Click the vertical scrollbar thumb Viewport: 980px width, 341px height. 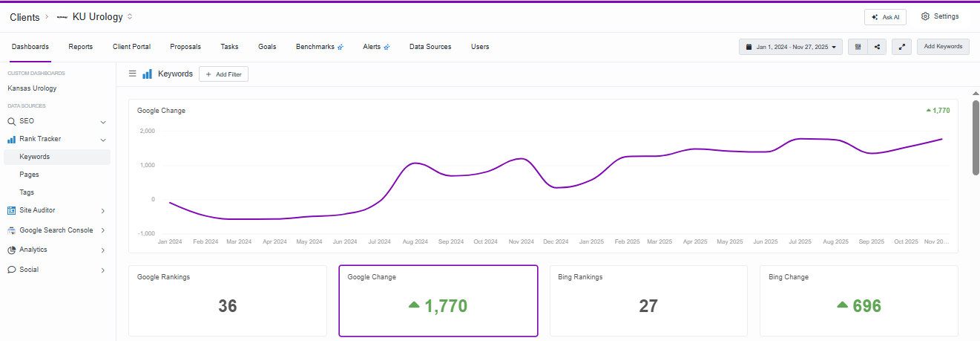[976, 137]
